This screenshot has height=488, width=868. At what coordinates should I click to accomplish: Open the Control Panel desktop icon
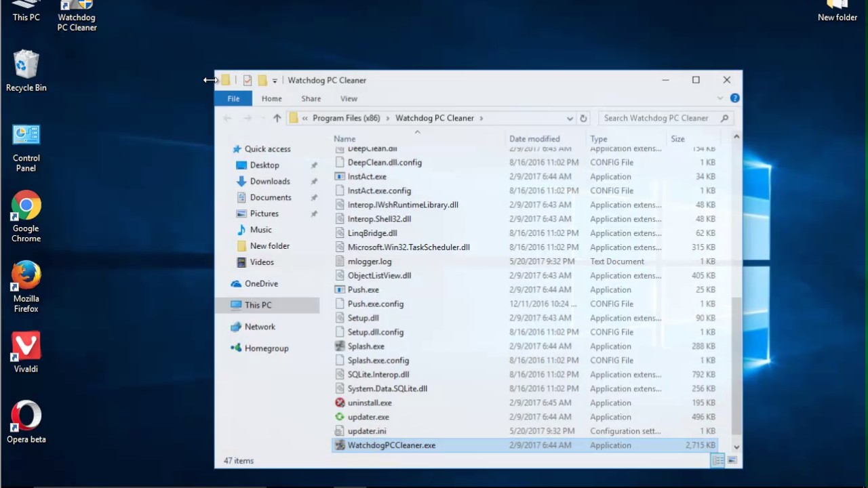point(26,148)
